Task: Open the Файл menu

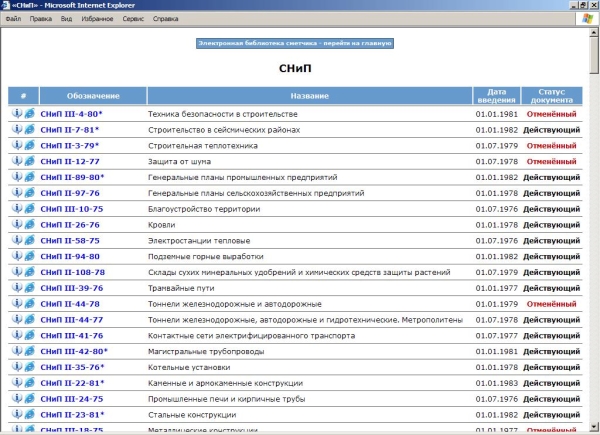Action: pos(13,18)
